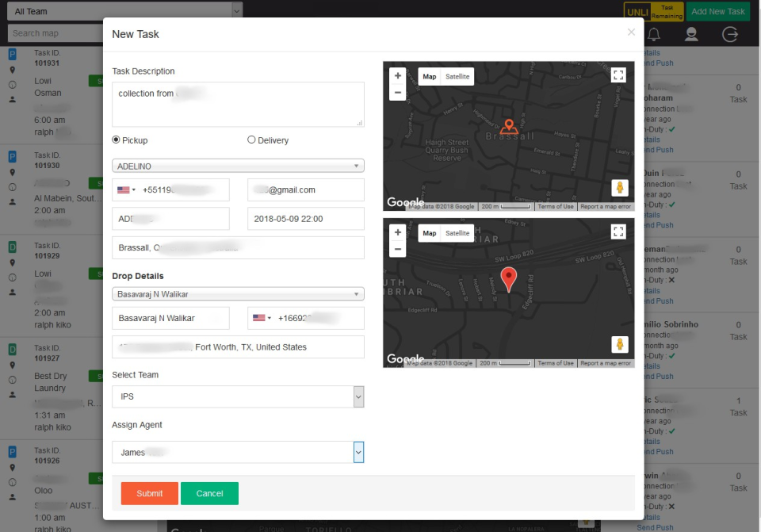The height and width of the screenshot is (532, 761).
Task: Click the D badge of task 101929
Action: pyautogui.click(x=13, y=247)
